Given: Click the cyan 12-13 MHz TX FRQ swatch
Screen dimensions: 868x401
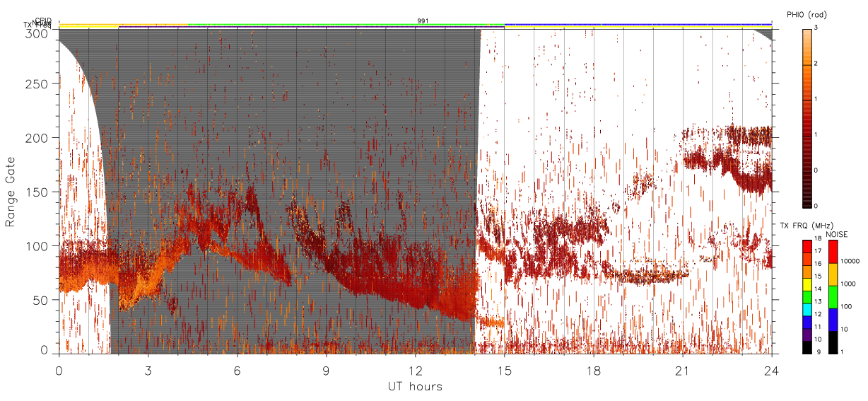Looking at the screenshot, I should tap(806, 310).
